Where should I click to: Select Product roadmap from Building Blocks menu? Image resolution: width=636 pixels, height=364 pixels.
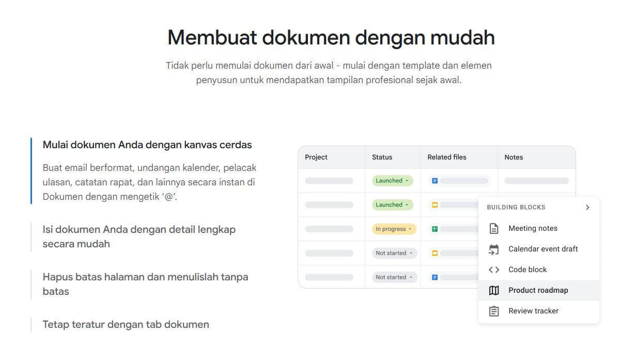pyautogui.click(x=538, y=290)
